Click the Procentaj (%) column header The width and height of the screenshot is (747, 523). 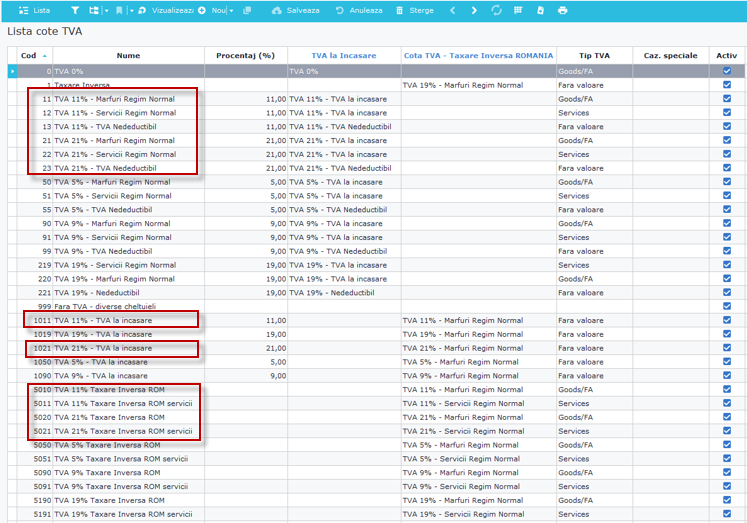pos(246,56)
